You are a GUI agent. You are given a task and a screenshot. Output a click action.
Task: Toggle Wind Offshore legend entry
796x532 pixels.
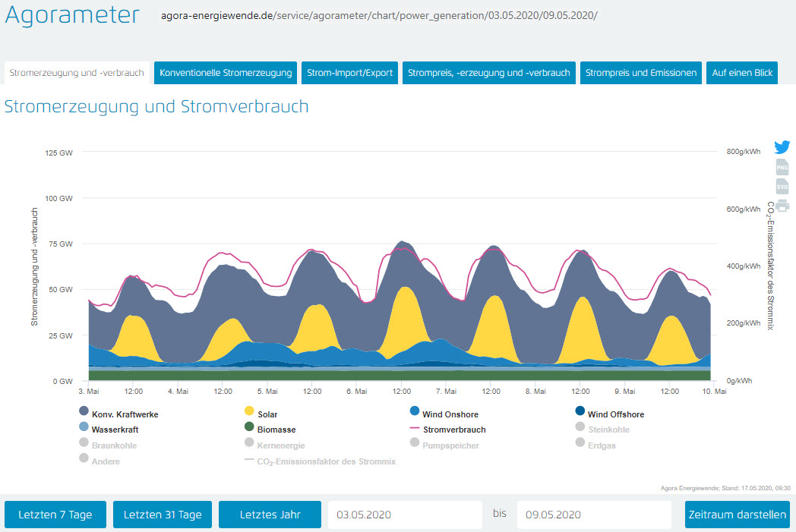tap(608, 414)
